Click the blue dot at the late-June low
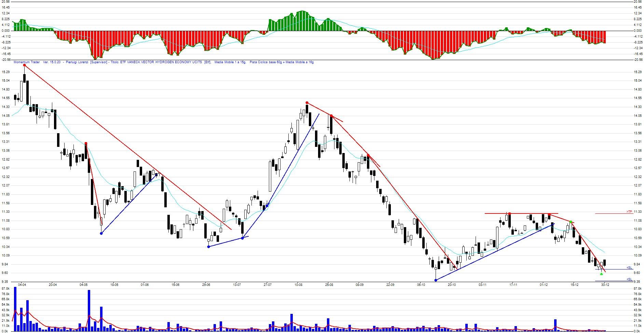 coord(208,247)
